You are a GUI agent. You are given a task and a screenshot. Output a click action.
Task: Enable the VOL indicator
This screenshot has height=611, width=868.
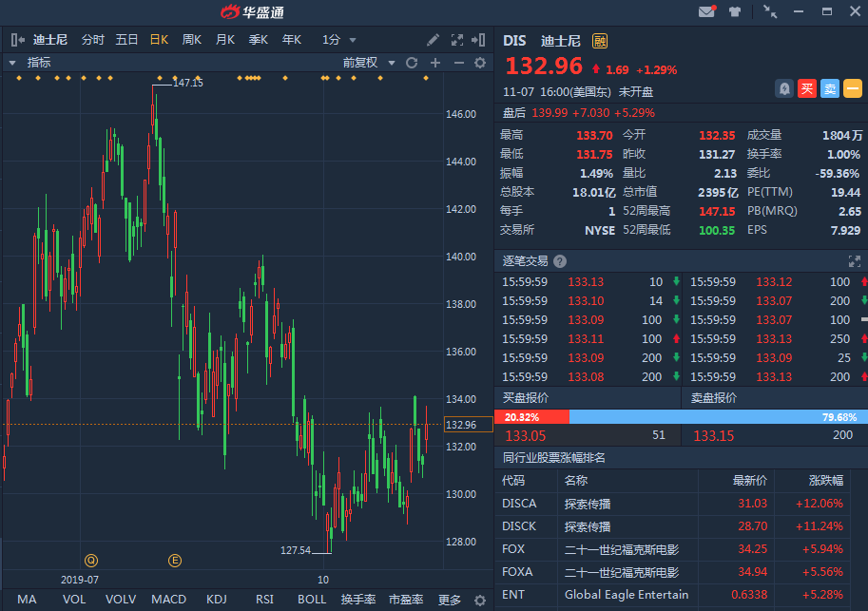tap(73, 600)
